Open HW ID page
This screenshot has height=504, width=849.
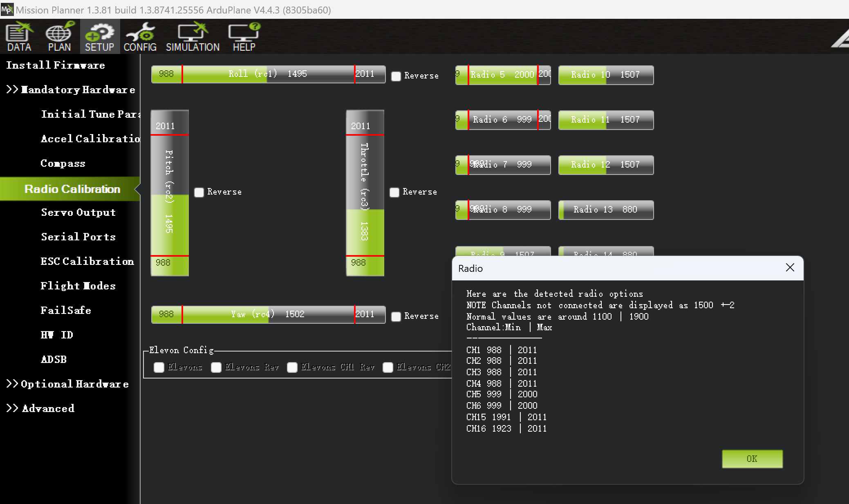click(57, 335)
